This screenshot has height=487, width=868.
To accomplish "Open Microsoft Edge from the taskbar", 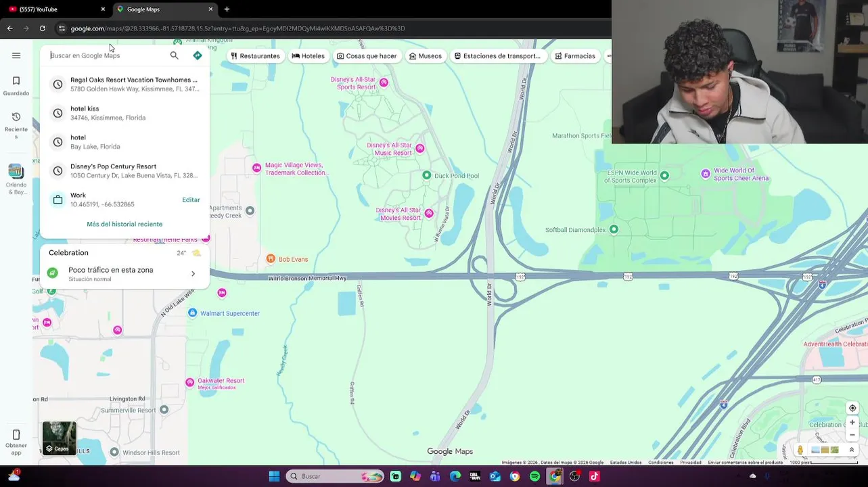I will 455,476.
